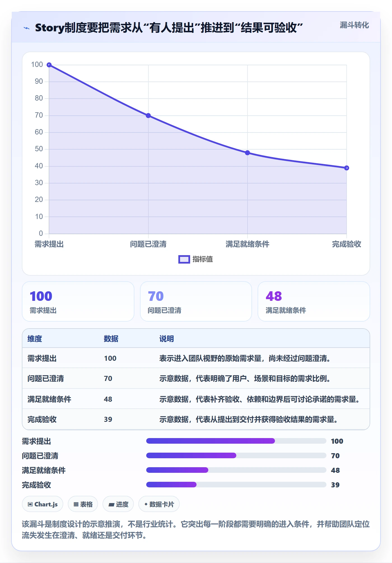
Task: Click the 漏斗转化 tag in the header
Action: point(354,25)
